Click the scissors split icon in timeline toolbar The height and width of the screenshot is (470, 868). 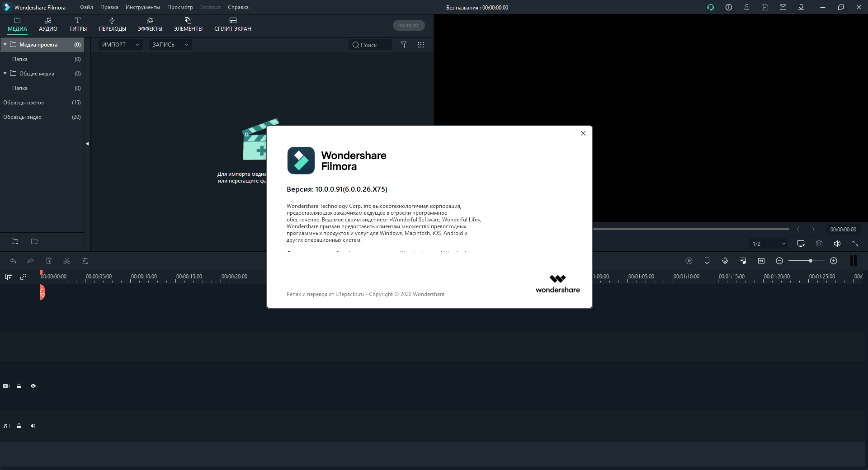(x=67, y=261)
